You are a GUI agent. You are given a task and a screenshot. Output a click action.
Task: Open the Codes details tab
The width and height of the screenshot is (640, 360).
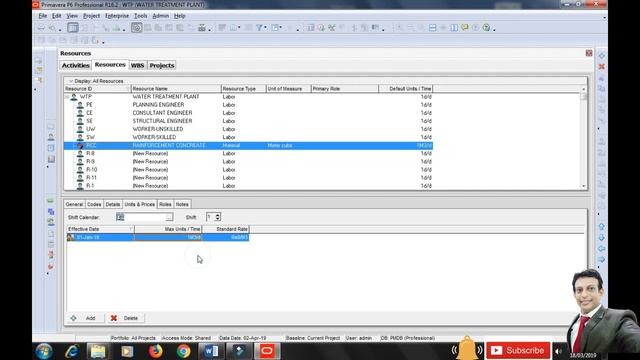pos(94,204)
